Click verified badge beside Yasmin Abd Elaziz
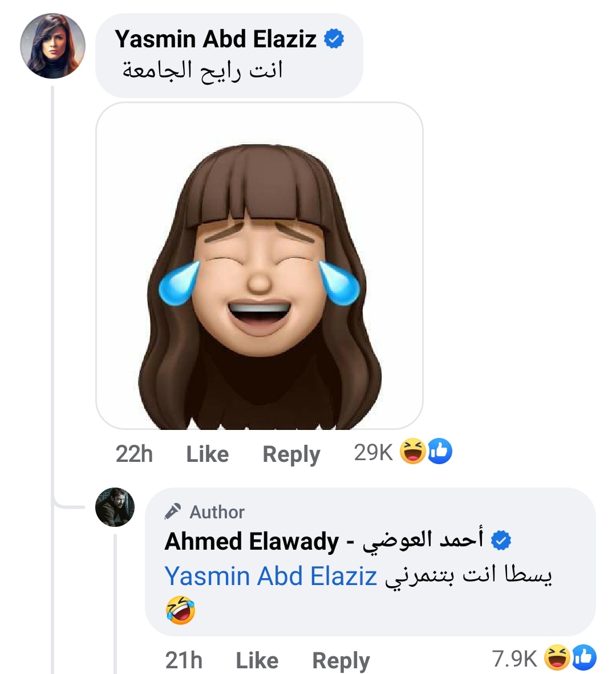Viewport: 616px width, 674px height. (x=334, y=39)
